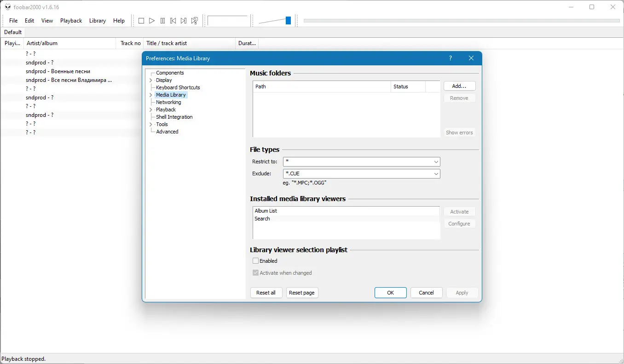Adjust the volume slider handle

289,20
